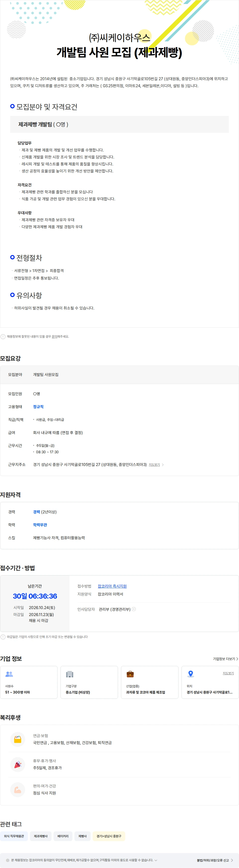The height and width of the screenshot is (868, 239).
Task: Click 2026.10.24(토) start date
Action: point(42,608)
